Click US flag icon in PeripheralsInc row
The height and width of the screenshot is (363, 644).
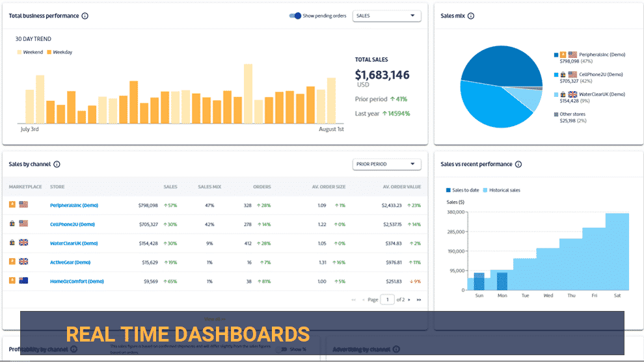(x=23, y=204)
